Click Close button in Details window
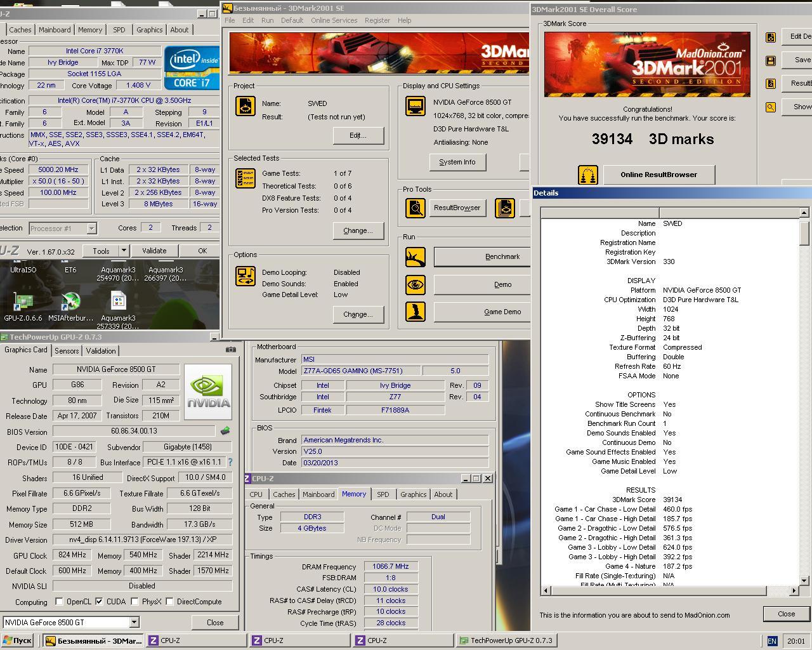The height and width of the screenshot is (650, 812). coord(786,614)
